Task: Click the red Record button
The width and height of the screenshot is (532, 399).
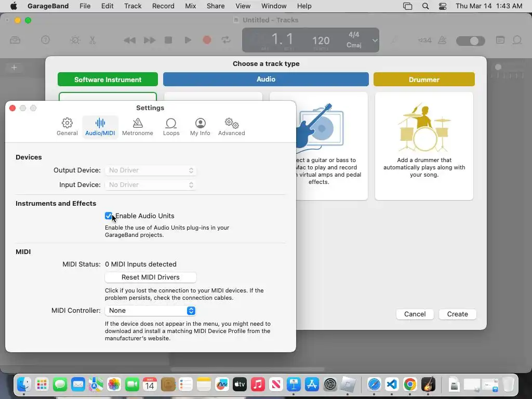Action: [x=207, y=40]
